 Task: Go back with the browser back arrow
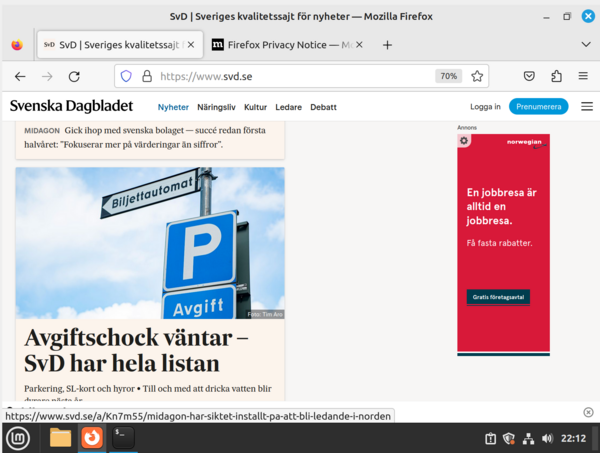(x=20, y=77)
